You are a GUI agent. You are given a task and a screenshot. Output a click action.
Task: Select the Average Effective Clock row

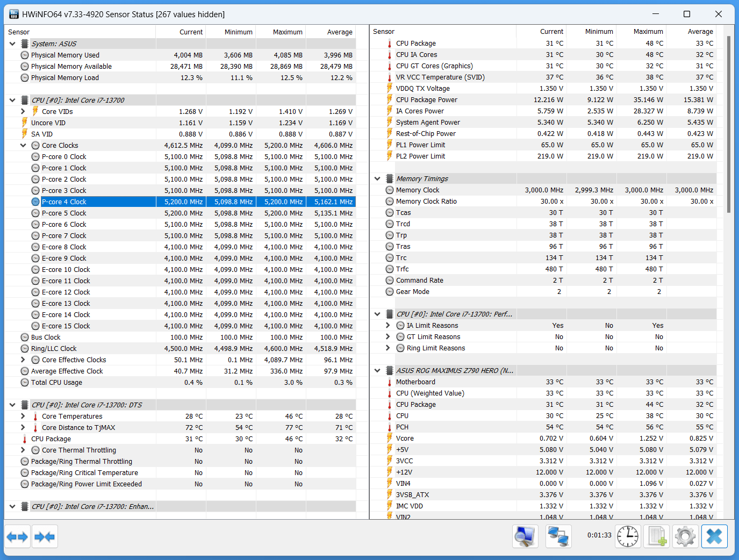click(x=180, y=371)
